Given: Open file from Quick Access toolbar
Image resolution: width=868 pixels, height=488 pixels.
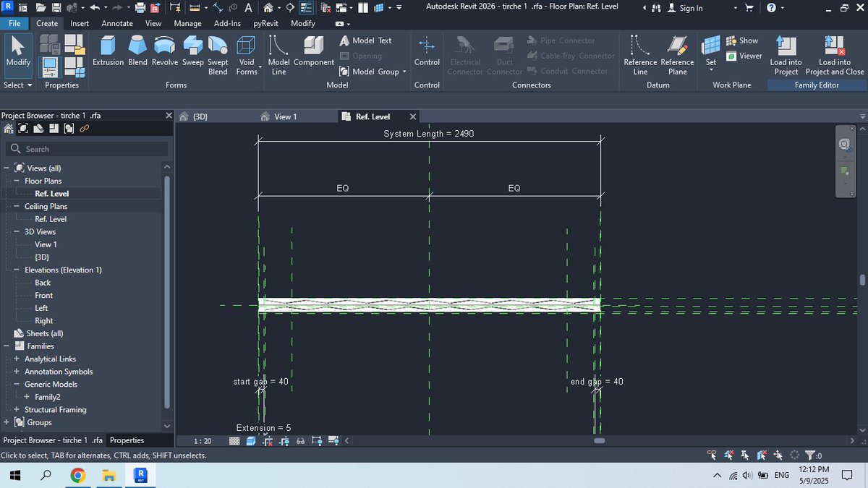Looking at the screenshot, I should 41,8.
